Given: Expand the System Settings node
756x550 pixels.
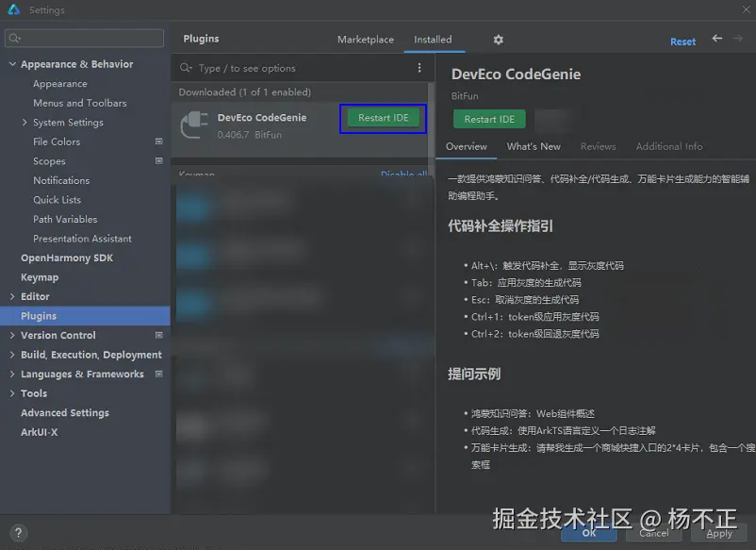Looking at the screenshot, I should click(x=25, y=122).
